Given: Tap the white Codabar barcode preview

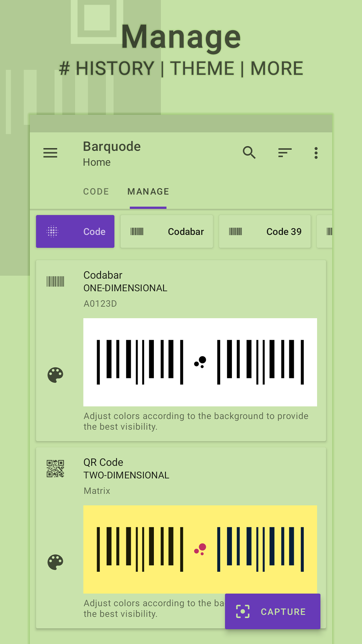Looking at the screenshot, I should pos(200,362).
